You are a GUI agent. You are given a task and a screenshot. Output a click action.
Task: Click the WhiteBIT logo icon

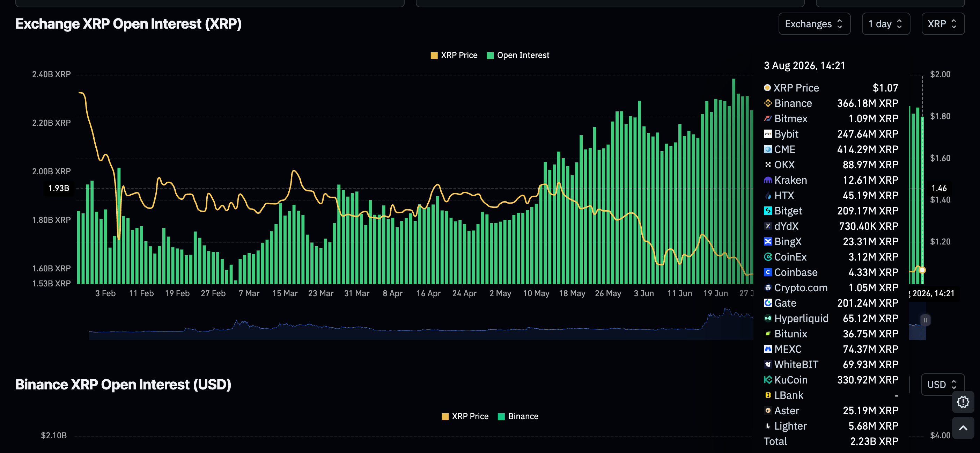(768, 364)
